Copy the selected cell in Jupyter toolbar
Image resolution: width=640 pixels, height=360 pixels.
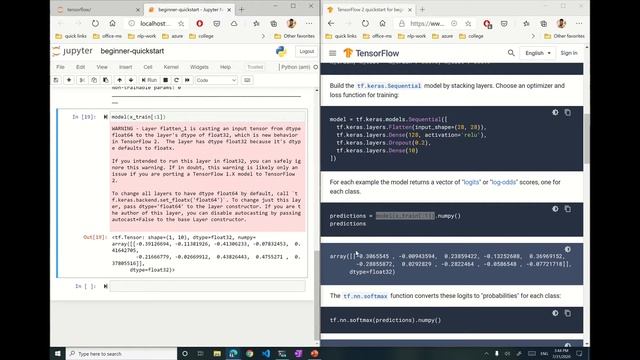pyautogui.click(x=94, y=80)
